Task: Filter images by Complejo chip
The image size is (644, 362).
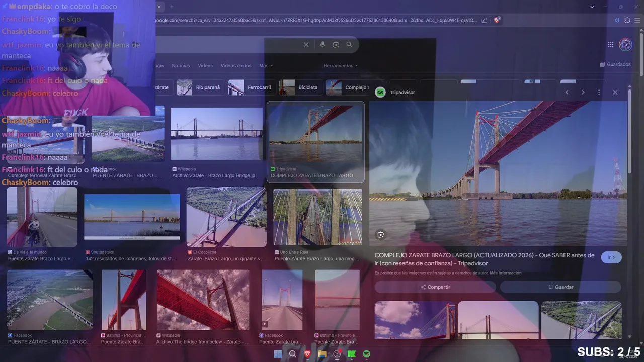Action: click(x=348, y=87)
